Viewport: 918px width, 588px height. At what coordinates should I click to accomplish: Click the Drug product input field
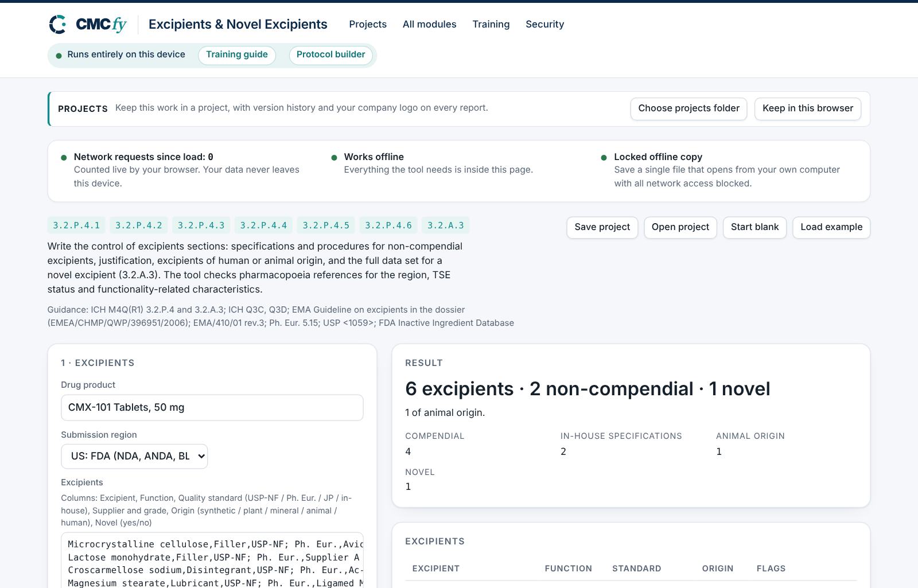212,407
